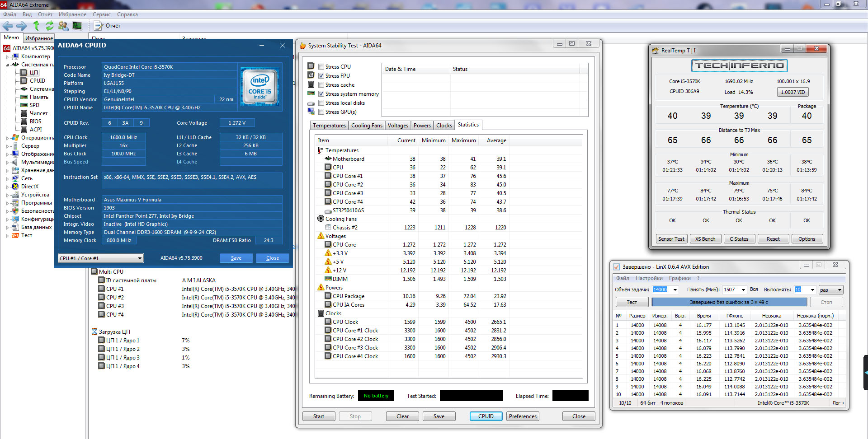868x439 pixels.
Task: Select the CPUID chip icon in tree
Action: [24, 81]
